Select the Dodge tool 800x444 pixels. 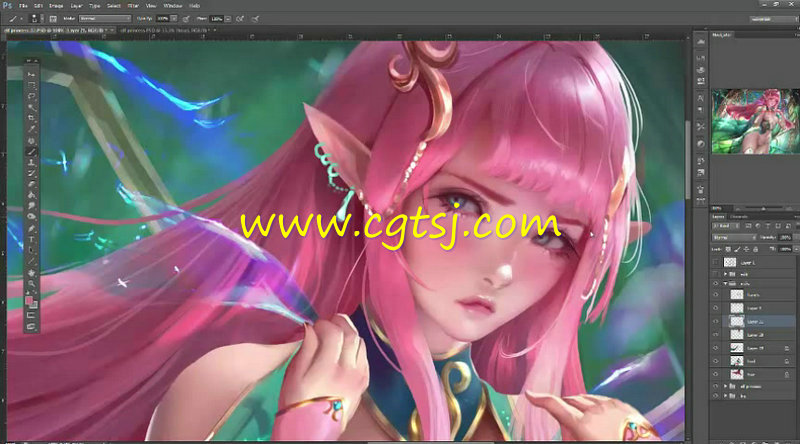coord(32,217)
